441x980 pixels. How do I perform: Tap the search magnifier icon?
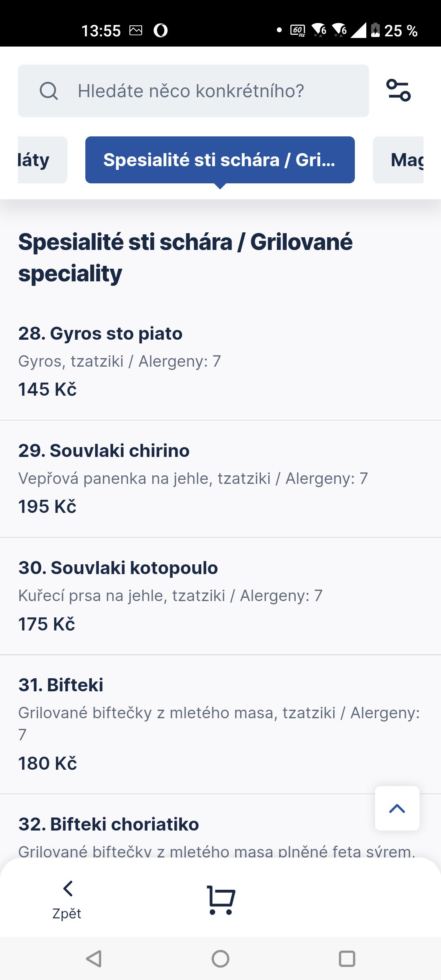pyautogui.click(x=49, y=91)
